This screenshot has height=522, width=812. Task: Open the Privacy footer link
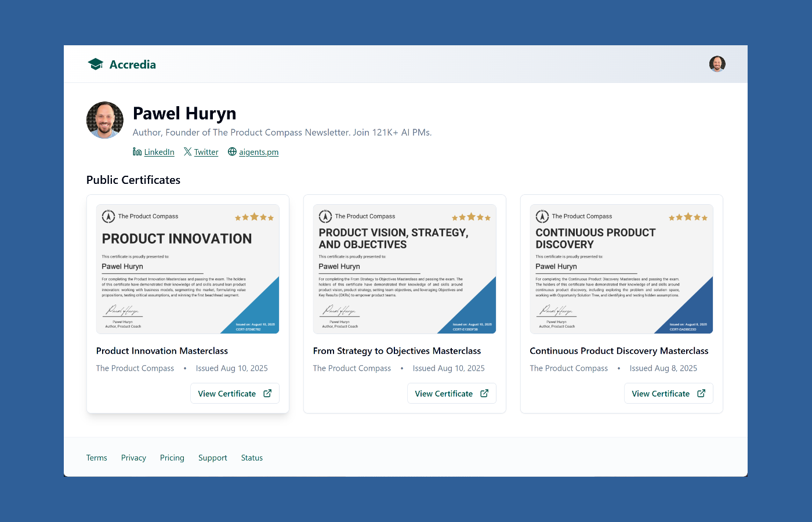point(133,458)
